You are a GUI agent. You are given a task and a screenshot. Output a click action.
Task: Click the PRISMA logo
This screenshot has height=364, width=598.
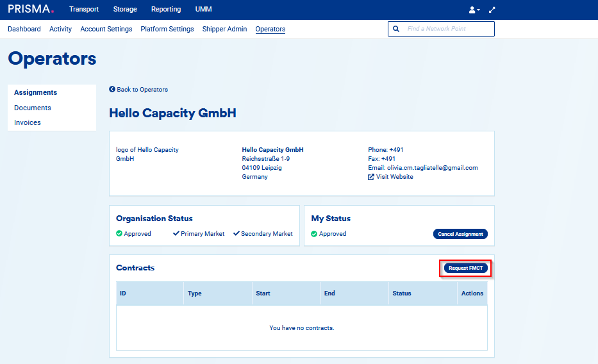point(31,9)
